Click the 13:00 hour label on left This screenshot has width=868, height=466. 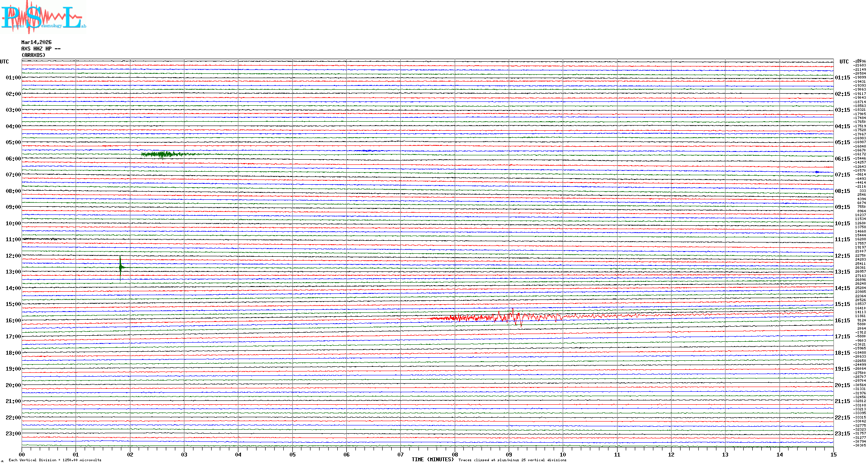point(13,272)
